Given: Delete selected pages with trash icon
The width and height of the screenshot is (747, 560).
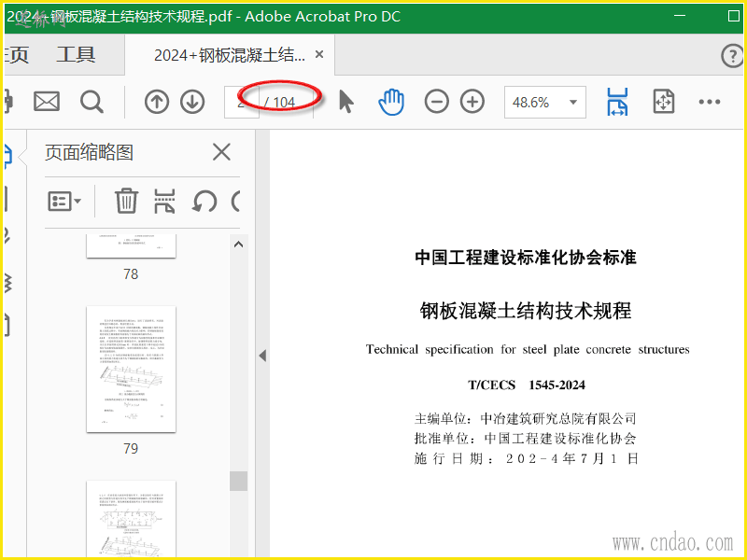Looking at the screenshot, I should 126,201.
